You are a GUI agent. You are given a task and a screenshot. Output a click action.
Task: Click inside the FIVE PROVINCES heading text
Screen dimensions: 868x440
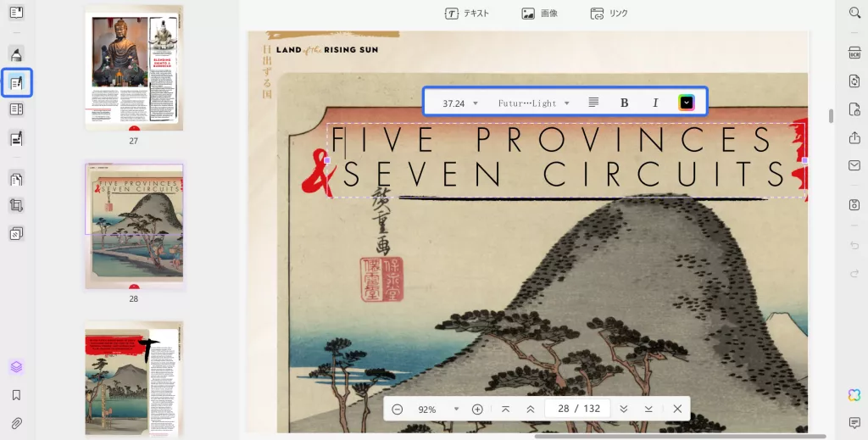point(551,140)
